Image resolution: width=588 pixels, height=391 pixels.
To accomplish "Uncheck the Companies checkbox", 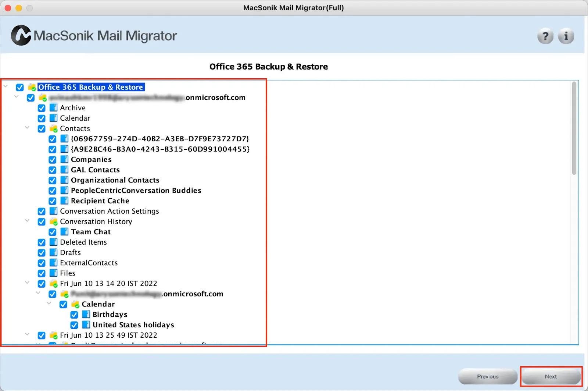I will [53, 160].
